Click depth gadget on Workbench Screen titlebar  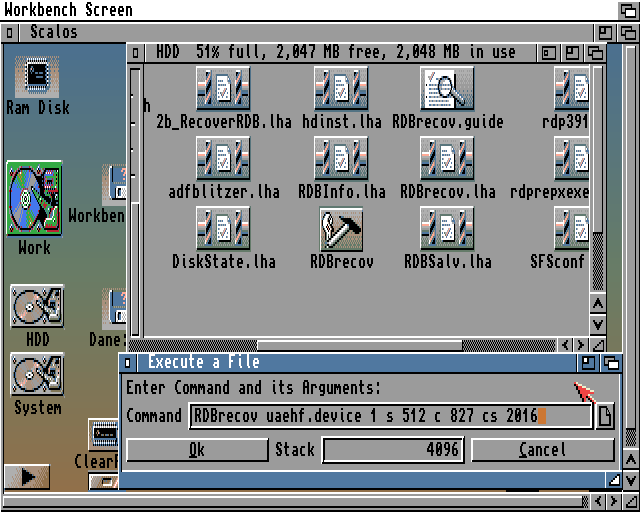[x=627, y=10]
